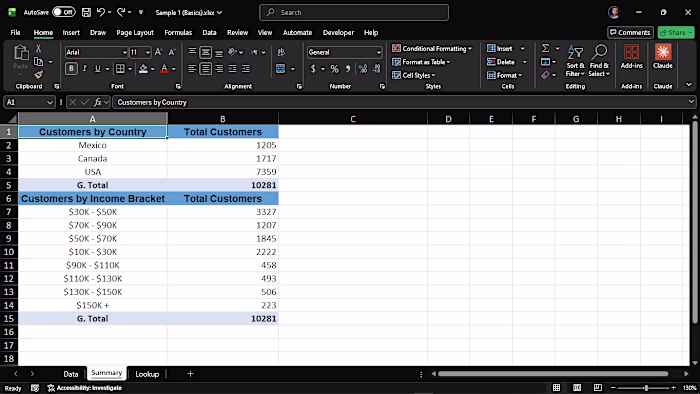
Task: Expand the formula bar
Action: click(691, 102)
